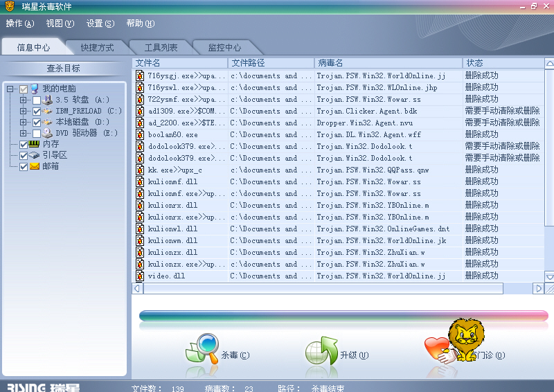Expand the 本地磁盘 (D:) node
Viewport: 554px width, 392px height.
point(23,122)
